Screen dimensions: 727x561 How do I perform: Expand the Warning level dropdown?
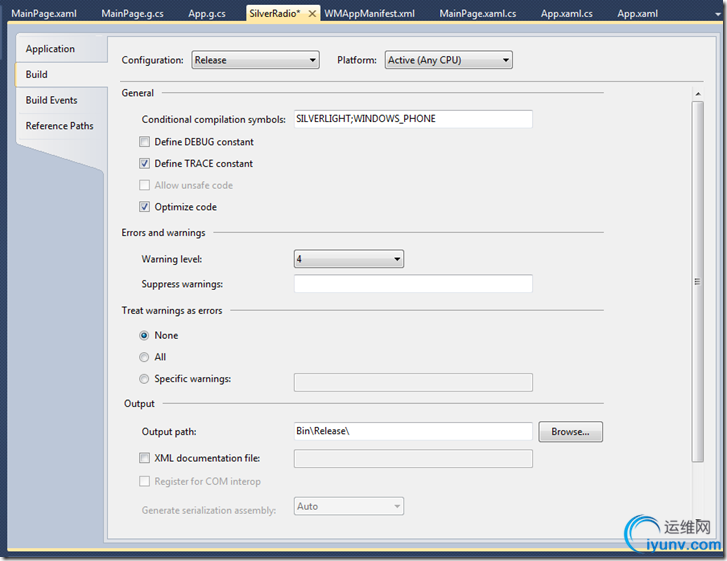click(349, 259)
